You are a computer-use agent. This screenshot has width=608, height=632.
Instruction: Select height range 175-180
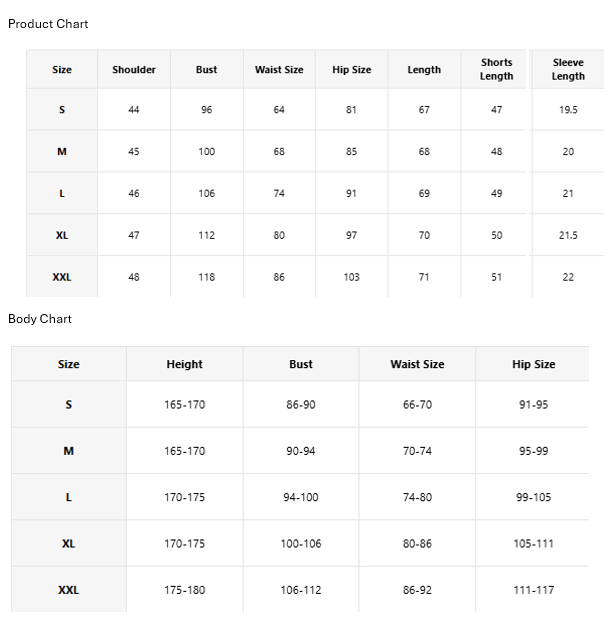[x=185, y=590]
